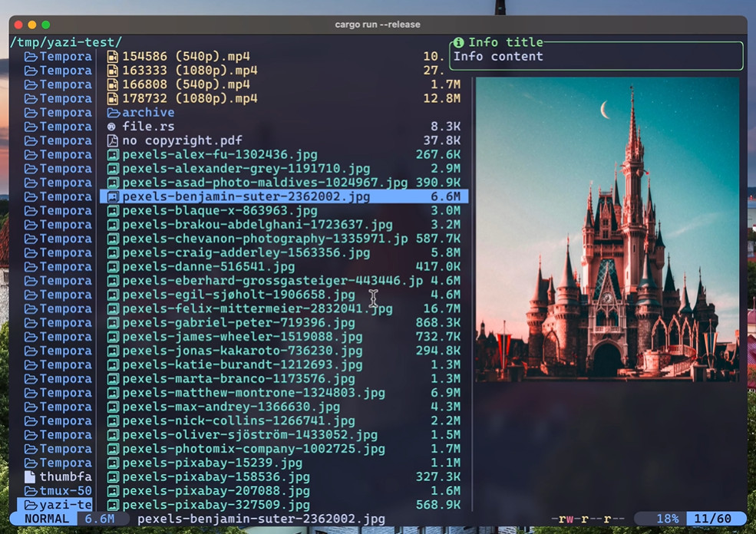Select the file name pexels-jonas-kakaroto-736230.jpg
This screenshot has width=756, height=534.
(243, 351)
